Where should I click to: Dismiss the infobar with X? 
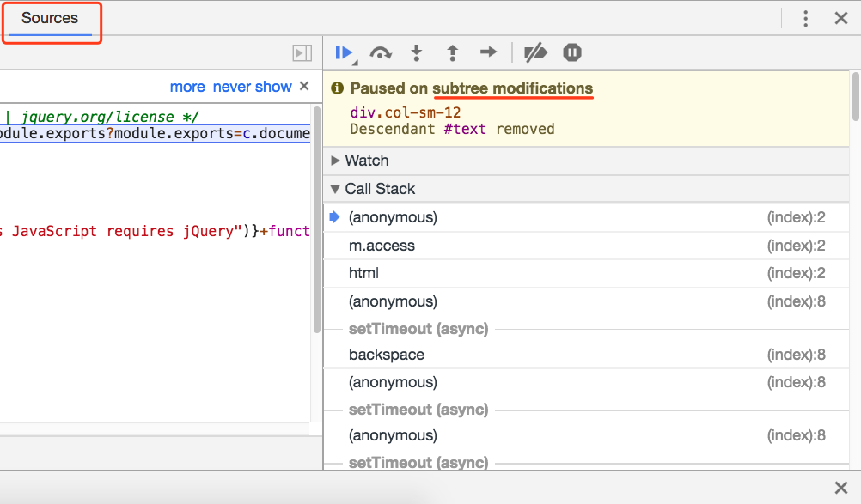303,86
